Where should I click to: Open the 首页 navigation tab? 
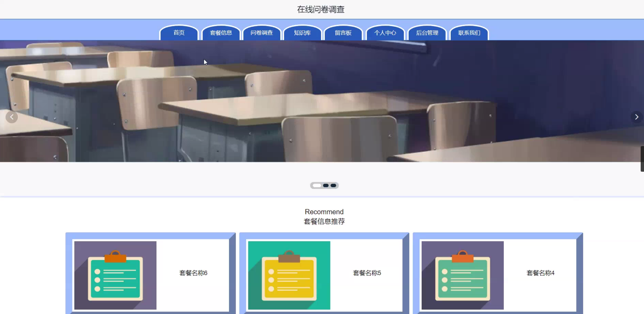(179, 33)
